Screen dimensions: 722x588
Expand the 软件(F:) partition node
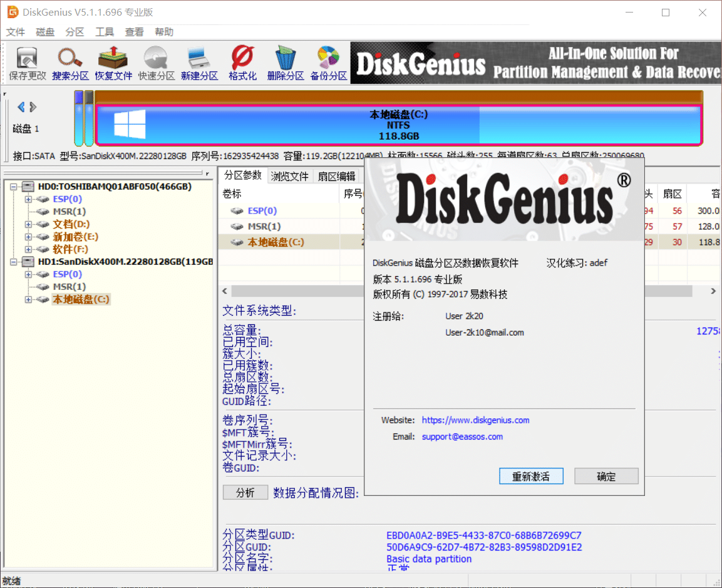tap(28, 249)
